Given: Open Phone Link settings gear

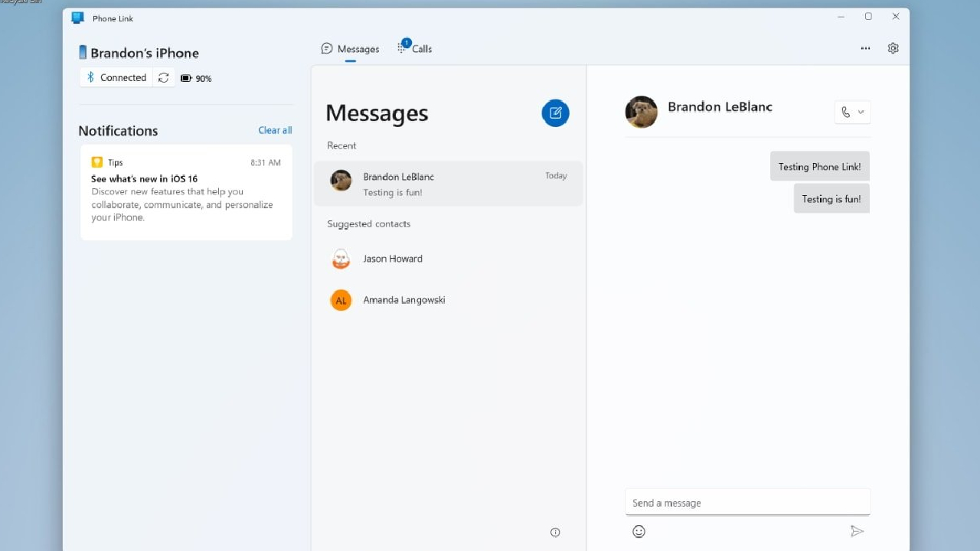Looking at the screenshot, I should (893, 48).
